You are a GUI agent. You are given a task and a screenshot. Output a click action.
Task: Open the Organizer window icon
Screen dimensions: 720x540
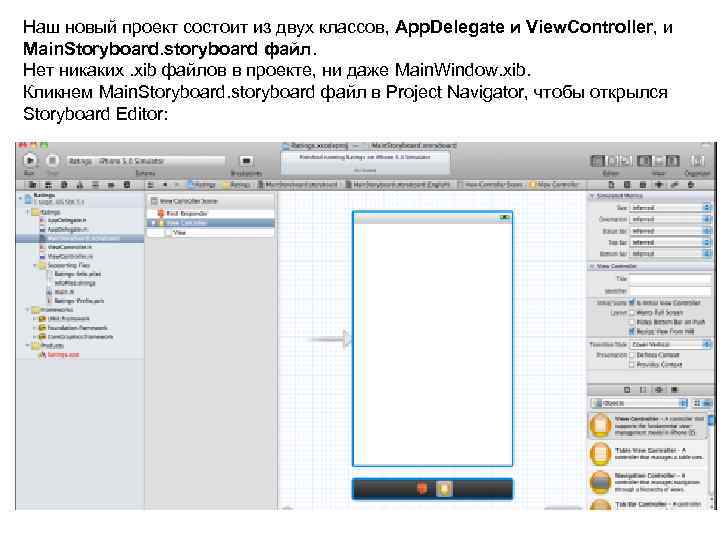tap(697, 161)
